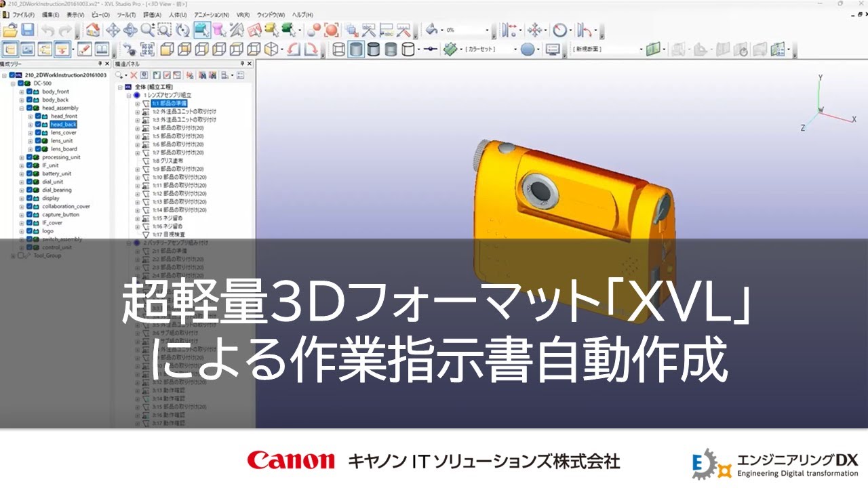Select step 1:1 部品の準備

coord(169,104)
